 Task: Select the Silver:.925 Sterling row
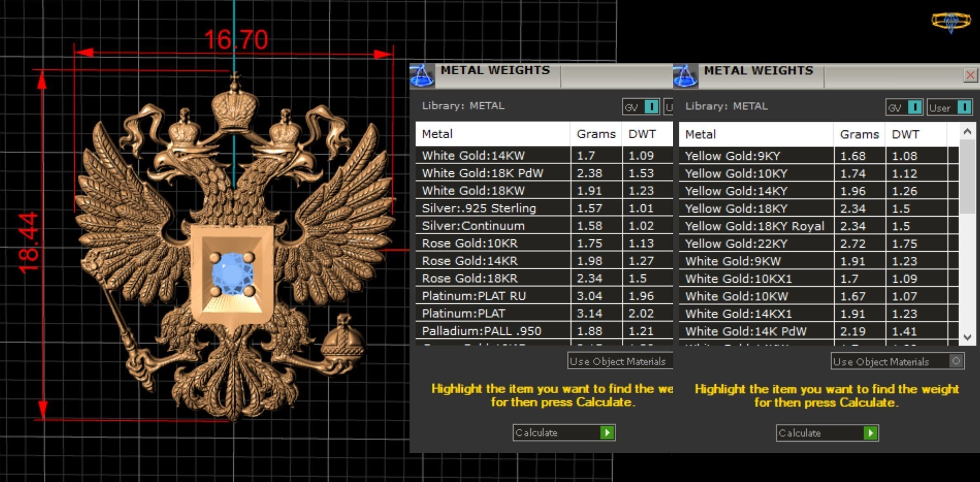coord(544,208)
